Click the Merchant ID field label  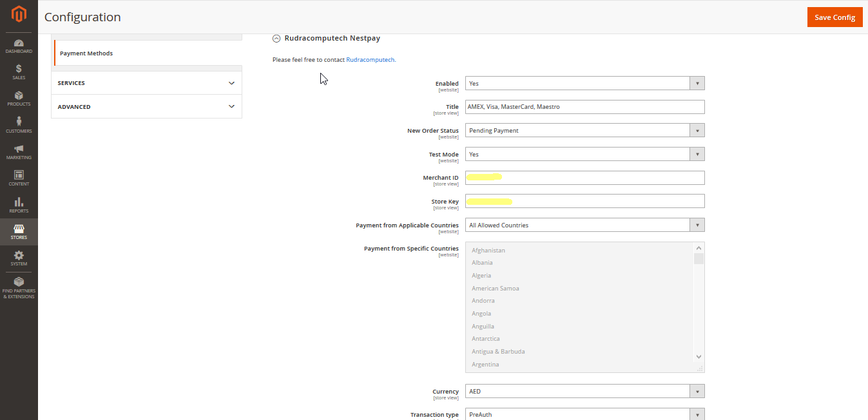tap(441, 178)
